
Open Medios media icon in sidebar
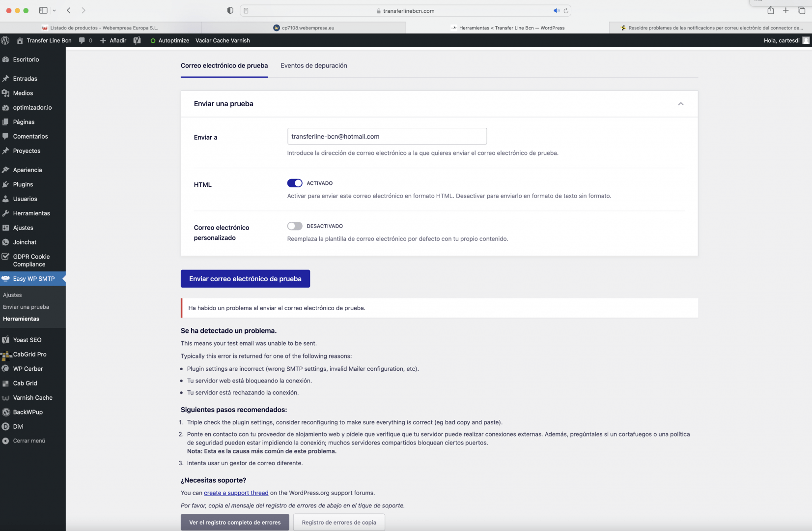point(6,93)
